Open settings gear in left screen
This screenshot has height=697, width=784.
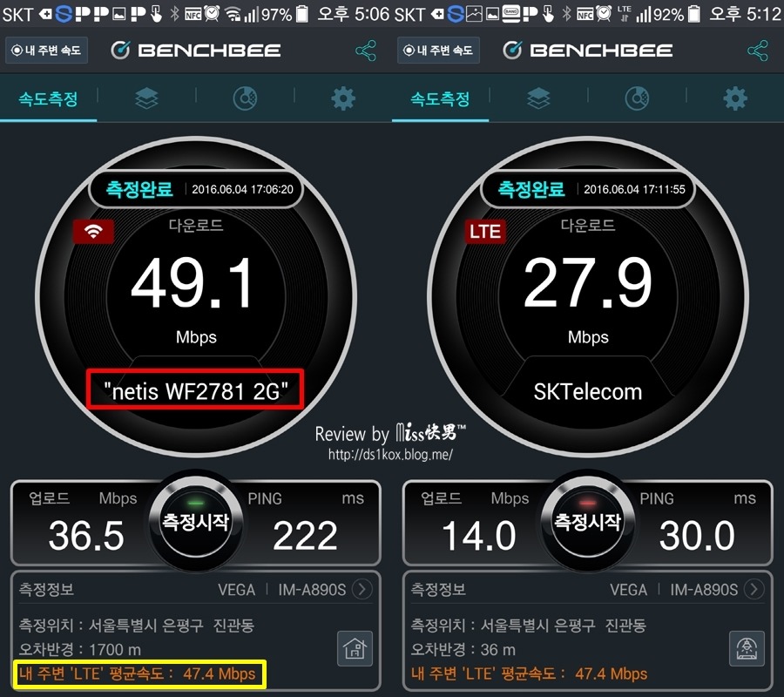(x=343, y=98)
